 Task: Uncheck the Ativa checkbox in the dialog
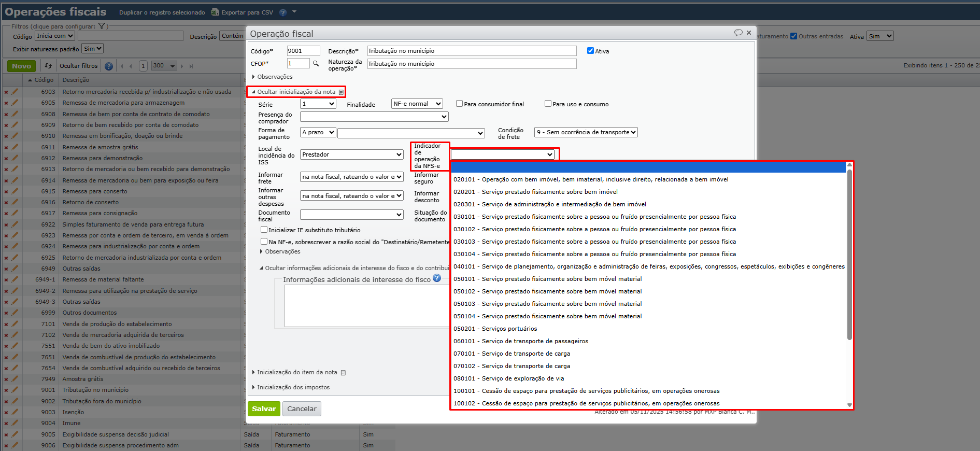click(x=590, y=51)
